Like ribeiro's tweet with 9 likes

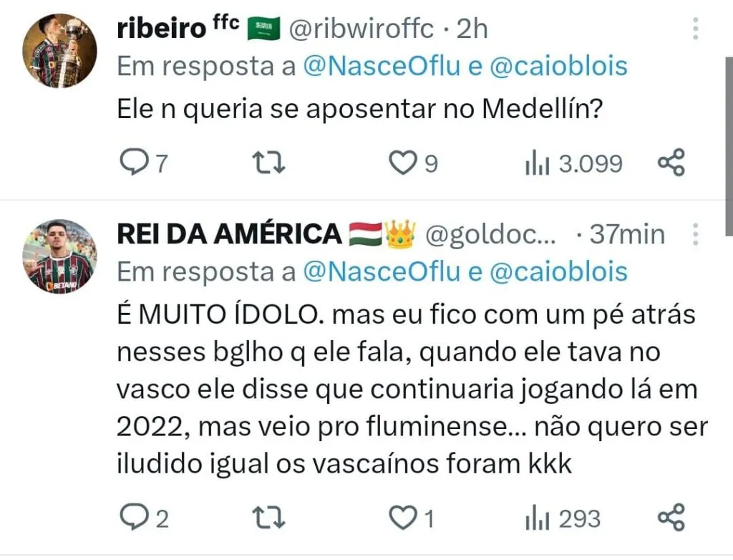[x=402, y=164]
